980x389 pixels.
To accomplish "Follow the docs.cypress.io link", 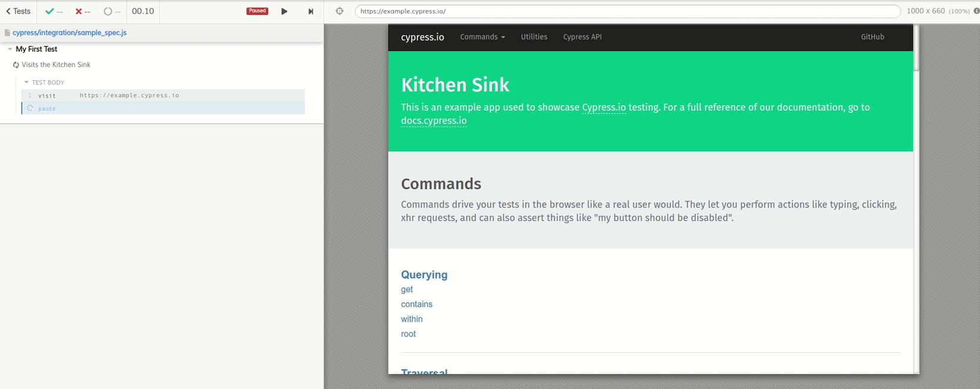I will coord(434,121).
